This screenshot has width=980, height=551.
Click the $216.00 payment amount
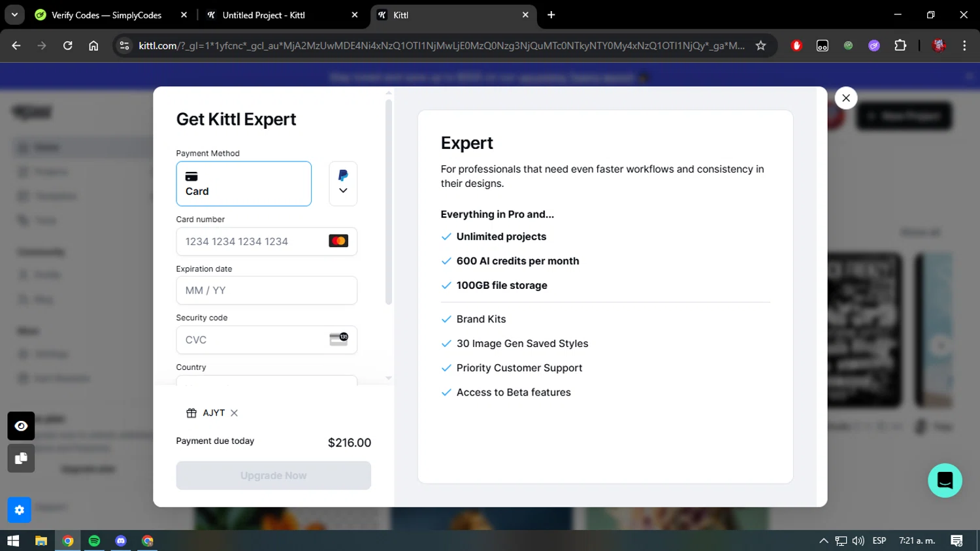coord(350,442)
